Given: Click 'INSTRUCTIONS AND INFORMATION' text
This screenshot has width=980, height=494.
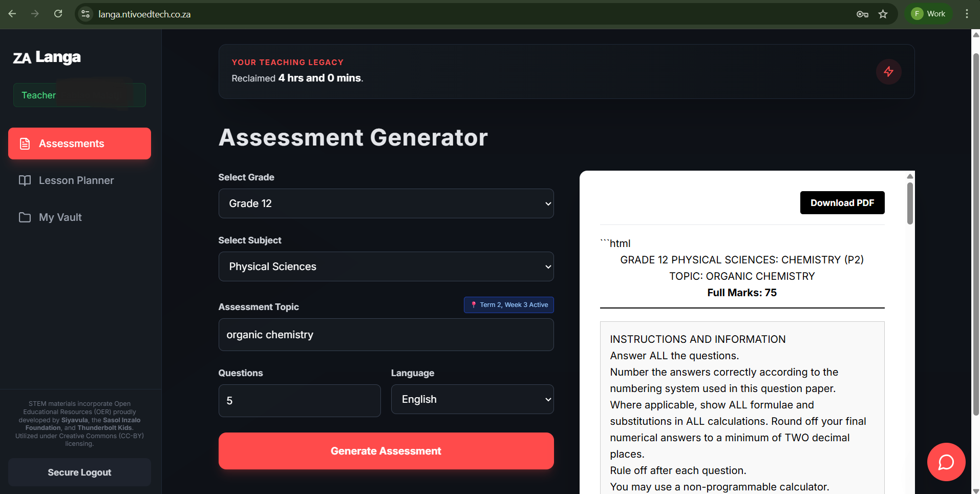Looking at the screenshot, I should (x=698, y=339).
